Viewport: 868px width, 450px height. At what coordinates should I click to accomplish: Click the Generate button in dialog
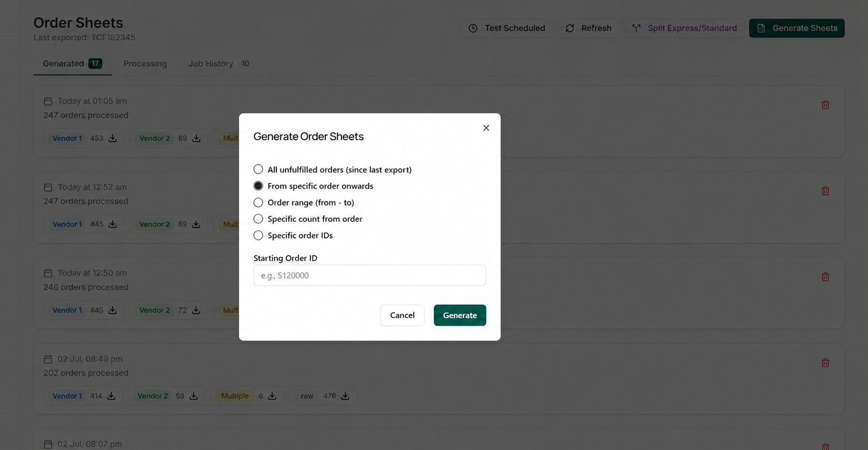pos(460,315)
